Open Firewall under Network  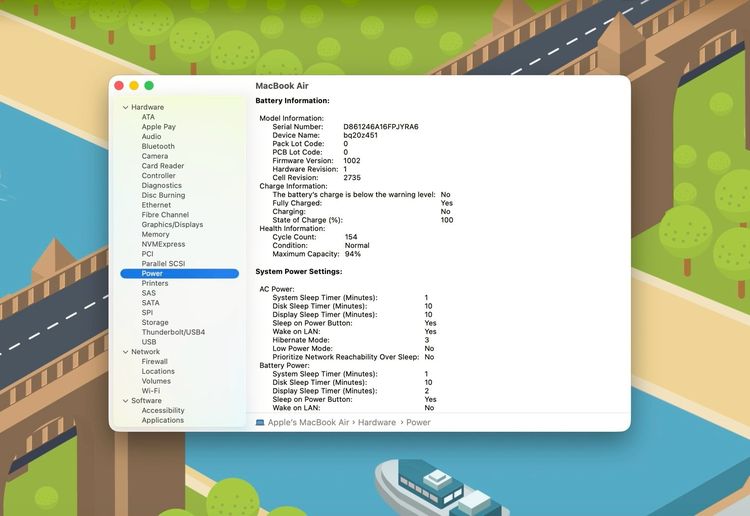(x=155, y=362)
